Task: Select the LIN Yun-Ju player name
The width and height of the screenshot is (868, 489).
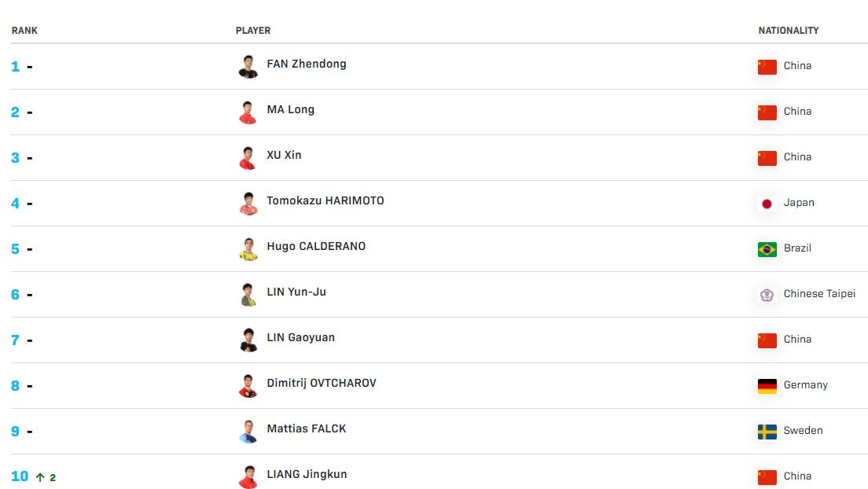Action: pyautogui.click(x=296, y=292)
